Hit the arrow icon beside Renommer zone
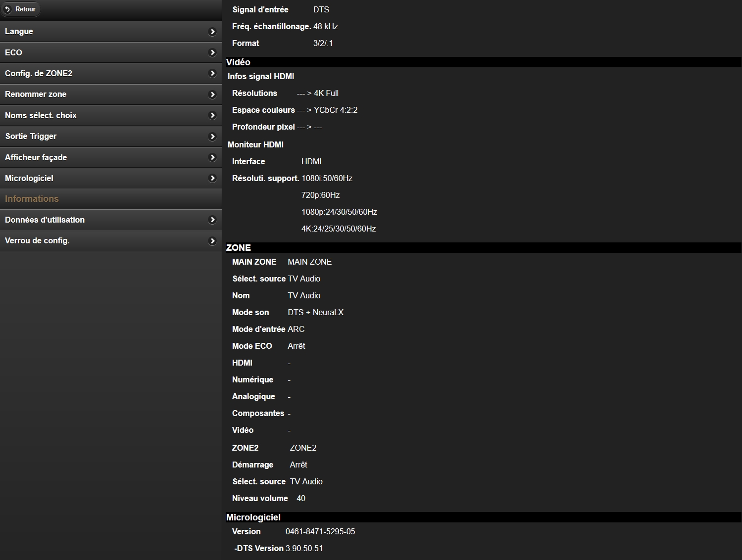 pyautogui.click(x=212, y=94)
